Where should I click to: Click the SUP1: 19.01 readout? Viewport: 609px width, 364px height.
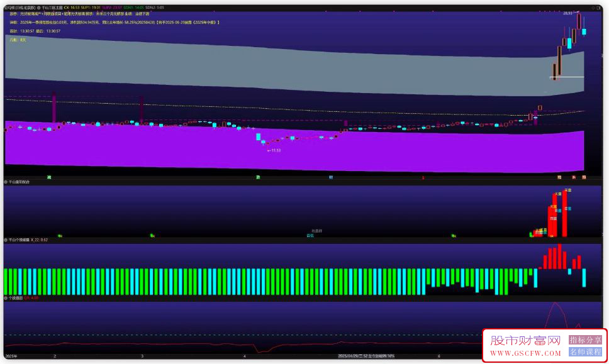pyautogui.click(x=91, y=8)
